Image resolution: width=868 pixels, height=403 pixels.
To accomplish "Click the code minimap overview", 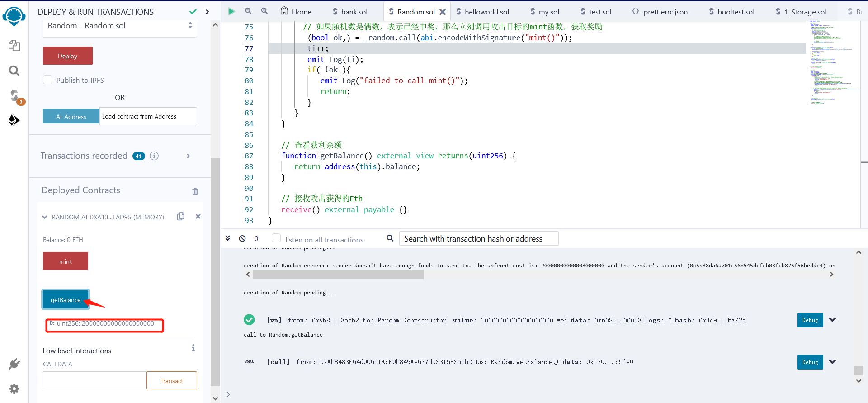I will 834,63.
